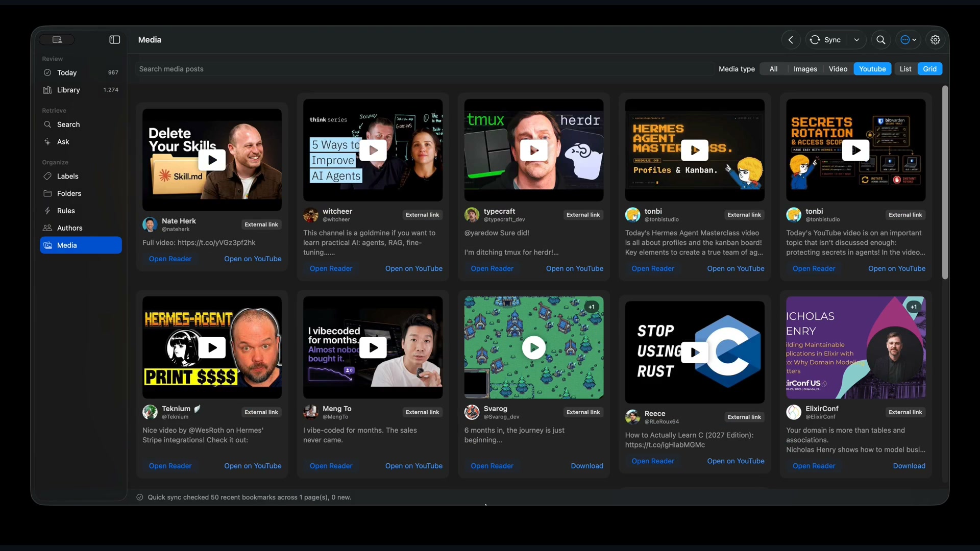
Task: Play the tmux herdr video thumbnail
Action: pos(534,151)
